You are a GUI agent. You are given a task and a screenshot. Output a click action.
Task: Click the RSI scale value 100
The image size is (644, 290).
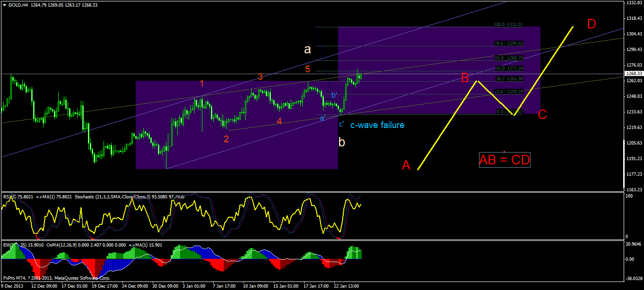tap(629, 195)
